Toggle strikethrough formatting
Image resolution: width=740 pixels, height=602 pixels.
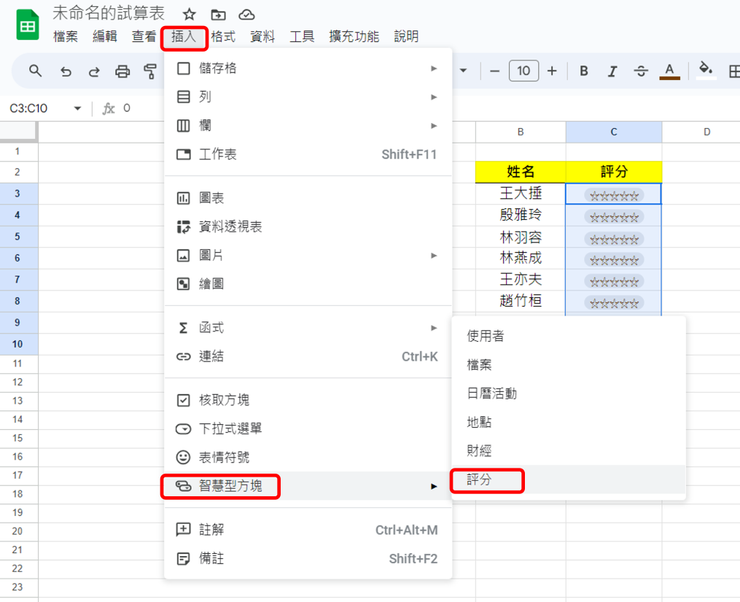[640, 71]
